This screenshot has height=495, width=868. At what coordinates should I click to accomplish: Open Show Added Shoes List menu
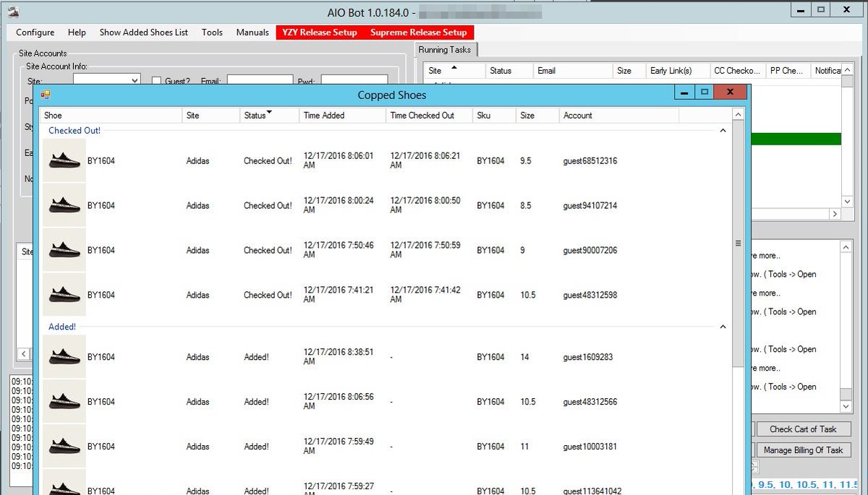144,32
